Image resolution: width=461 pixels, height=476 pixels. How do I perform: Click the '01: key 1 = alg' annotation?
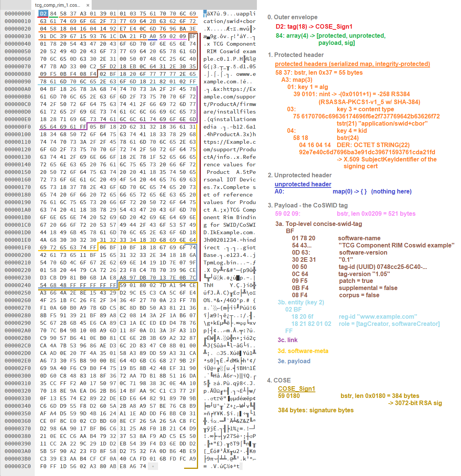307,87
